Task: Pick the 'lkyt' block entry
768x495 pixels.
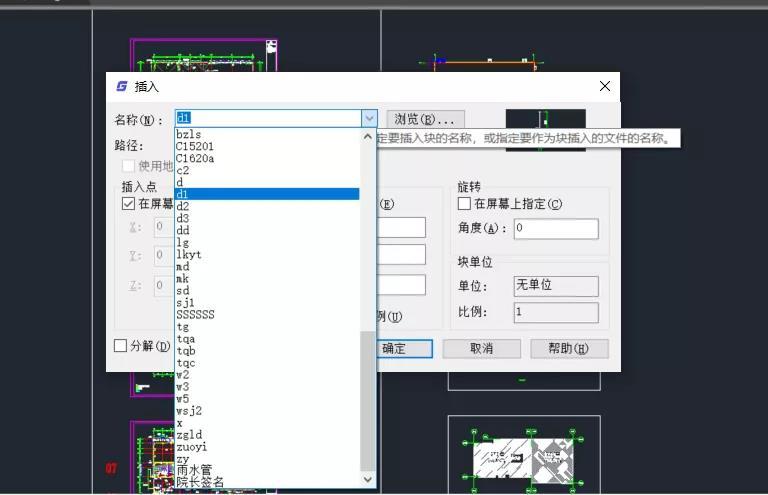Action: point(189,255)
